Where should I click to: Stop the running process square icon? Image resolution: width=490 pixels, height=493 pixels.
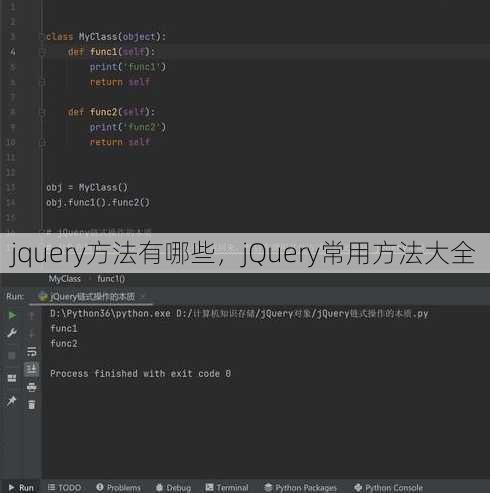[x=12, y=355]
